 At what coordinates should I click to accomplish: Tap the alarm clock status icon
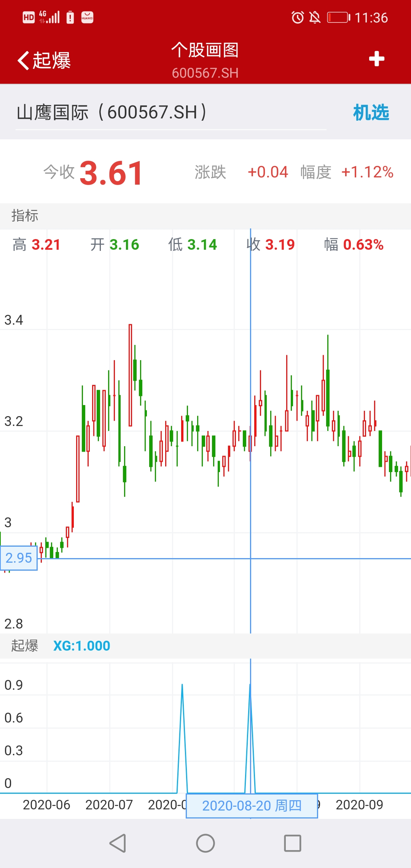298,18
